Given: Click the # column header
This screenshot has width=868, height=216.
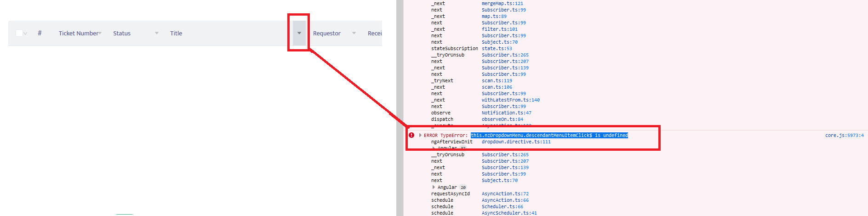Looking at the screenshot, I should [x=40, y=33].
